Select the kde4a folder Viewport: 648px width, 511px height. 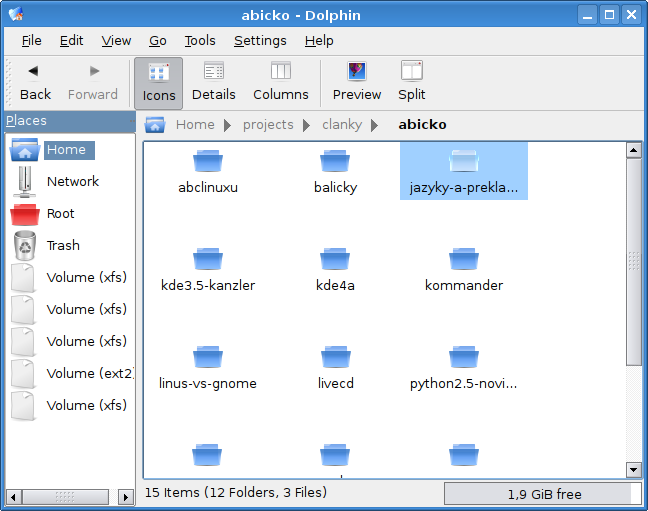[335, 270]
